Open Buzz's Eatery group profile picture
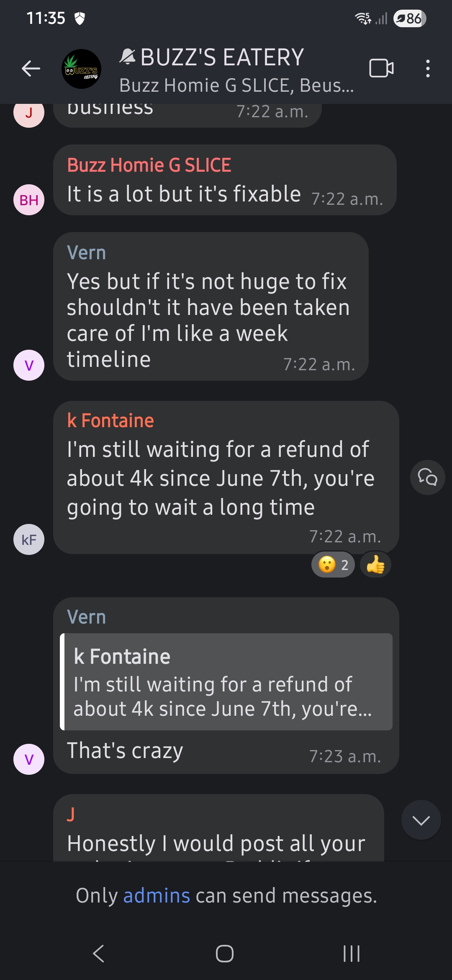The image size is (452, 980). point(81,69)
